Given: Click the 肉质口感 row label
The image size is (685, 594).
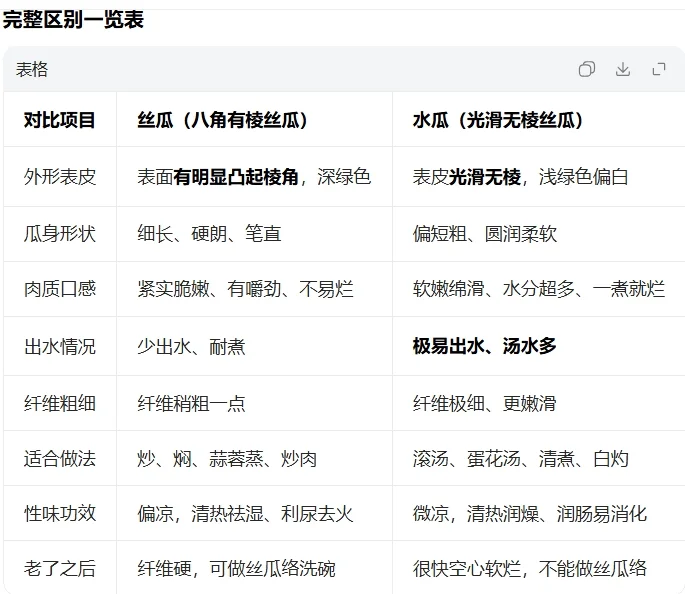Looking at the screenshot, I should [60, 290].
